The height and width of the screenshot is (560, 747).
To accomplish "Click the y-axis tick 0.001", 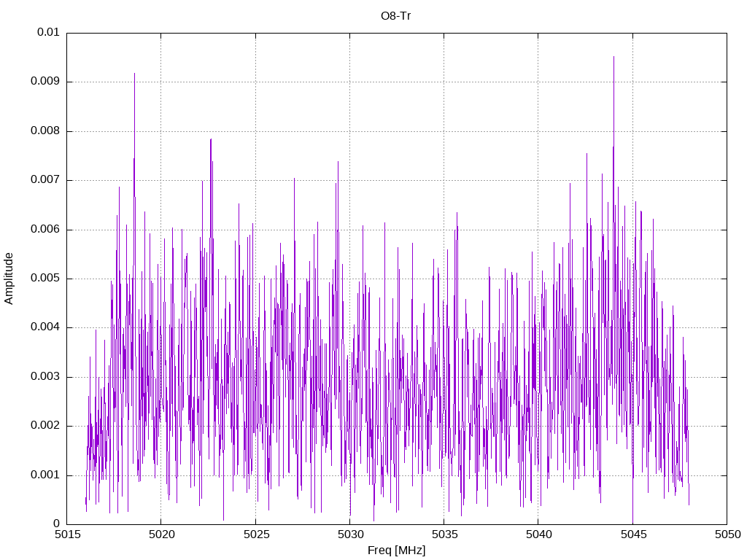I will (45, 475).
